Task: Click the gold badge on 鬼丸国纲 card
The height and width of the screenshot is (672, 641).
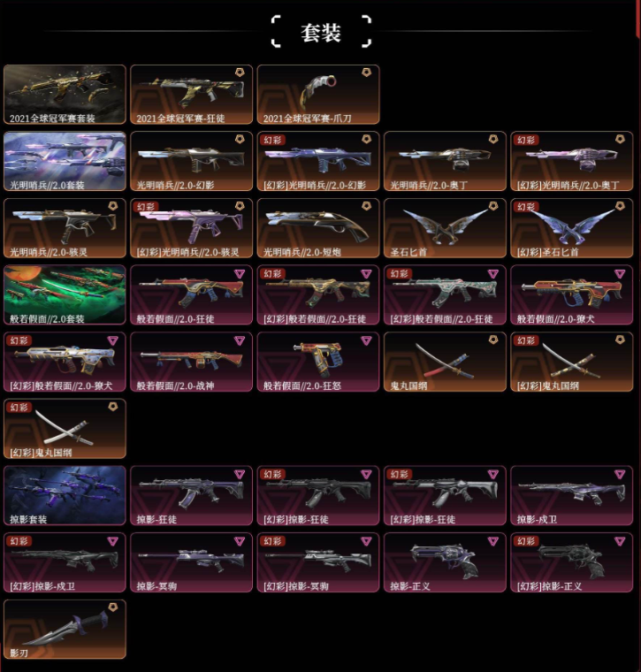Action: click(493, 340)
